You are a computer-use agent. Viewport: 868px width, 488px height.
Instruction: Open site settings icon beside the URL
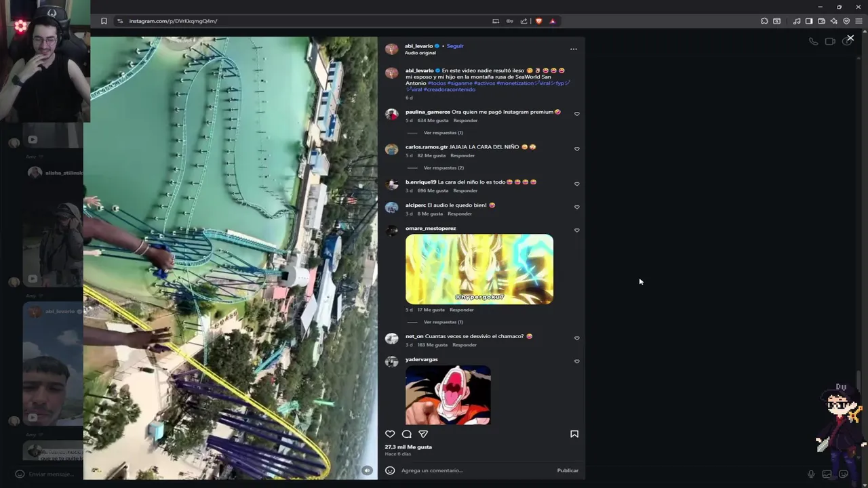click(120, 21)
